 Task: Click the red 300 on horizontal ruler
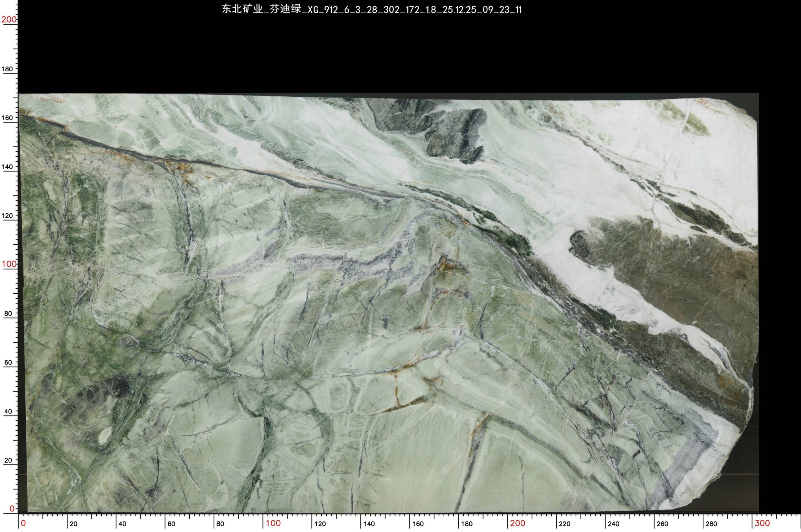[x=762, y=523]
